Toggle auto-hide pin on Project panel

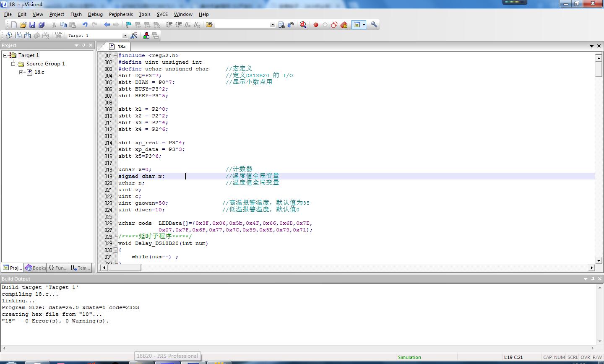pyautogui.click(x=83, y=45)
